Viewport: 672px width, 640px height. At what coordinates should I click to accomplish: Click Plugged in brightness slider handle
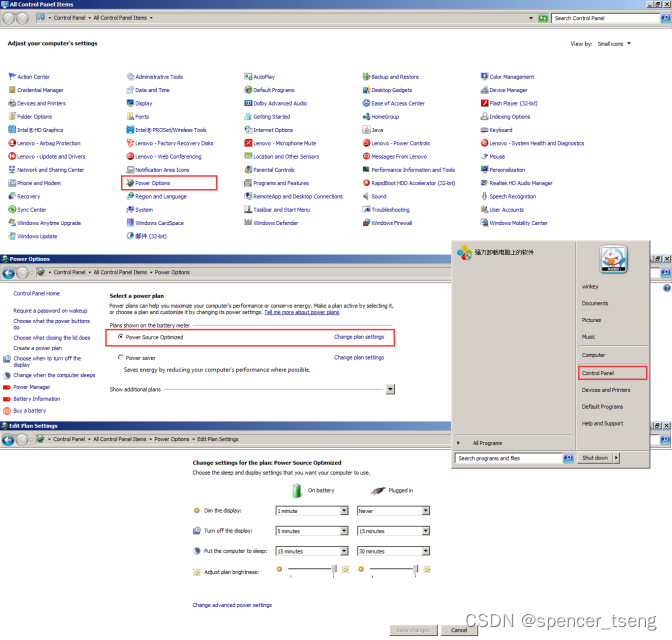pos(415,570)
